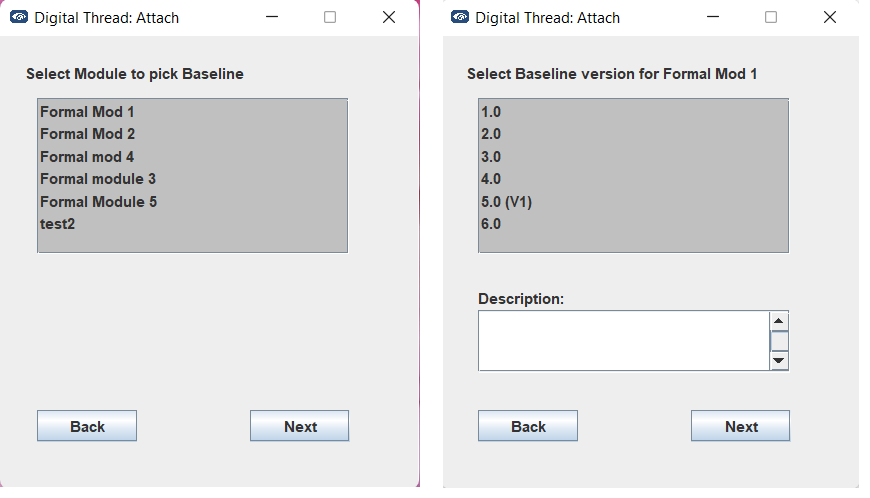Screen dimensions: 870x498
Task: Choose Formal Module 5 list entry
Action: (98, 202)
